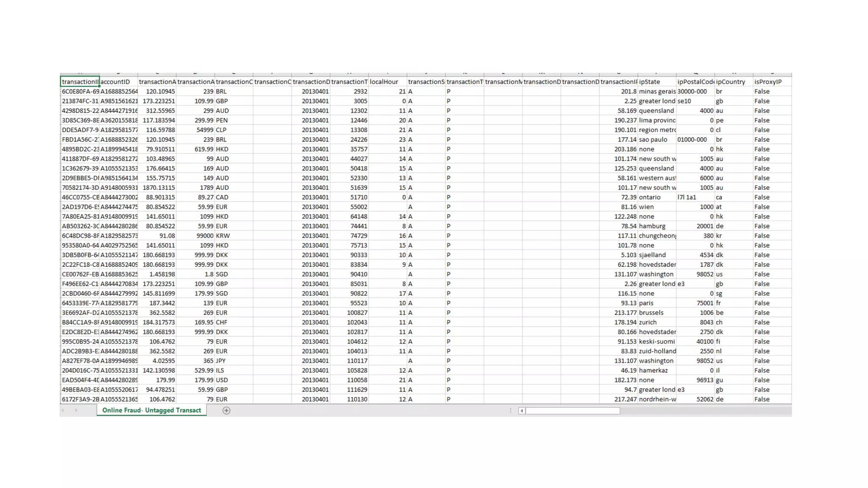The image size is (868, 488).
Task: Click the New Sheet plus icon
Action: coord(226,410)
